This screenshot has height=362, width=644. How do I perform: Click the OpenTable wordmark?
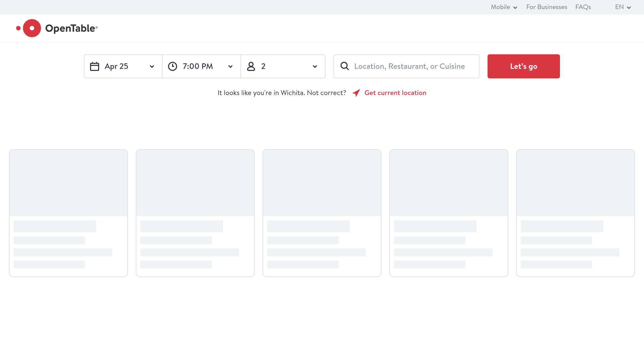click(x=71, y=28)
